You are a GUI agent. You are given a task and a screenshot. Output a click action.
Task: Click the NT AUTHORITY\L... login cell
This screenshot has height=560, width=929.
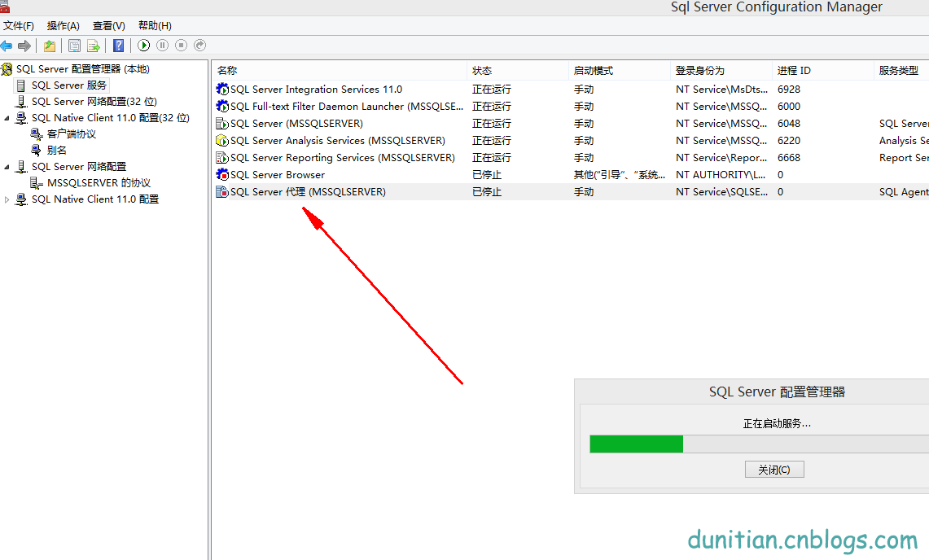tap(721, 175)
